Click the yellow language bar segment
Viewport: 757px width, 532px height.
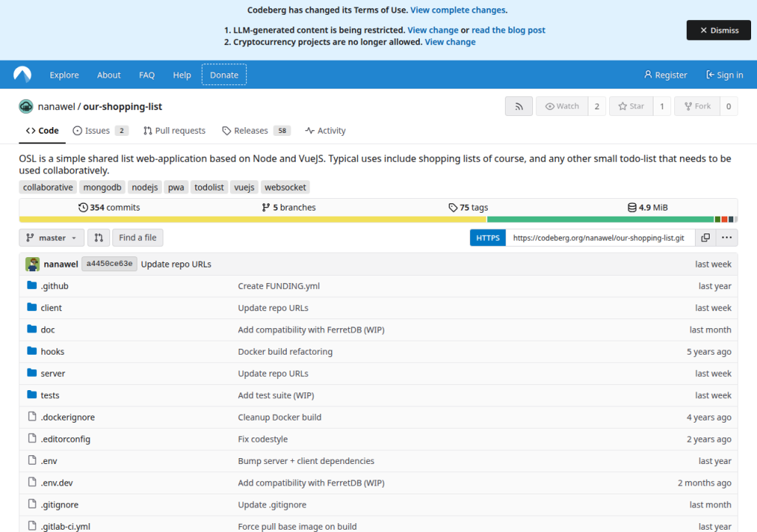click(253, 219)
